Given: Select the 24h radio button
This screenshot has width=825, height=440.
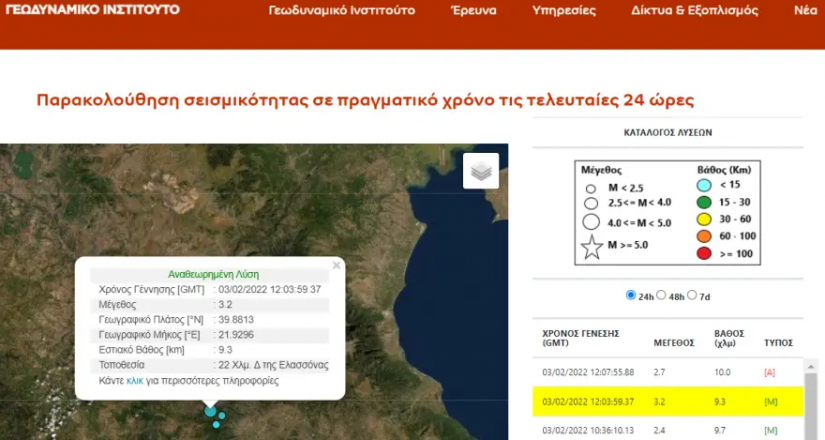Looking at the screenshot, I should pyautogui.click(x=630, y=295).
